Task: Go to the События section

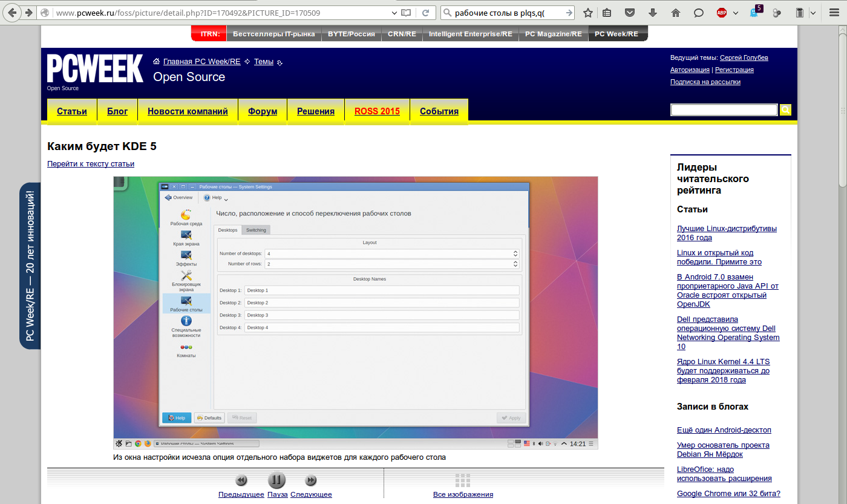Action: point(439,111)
